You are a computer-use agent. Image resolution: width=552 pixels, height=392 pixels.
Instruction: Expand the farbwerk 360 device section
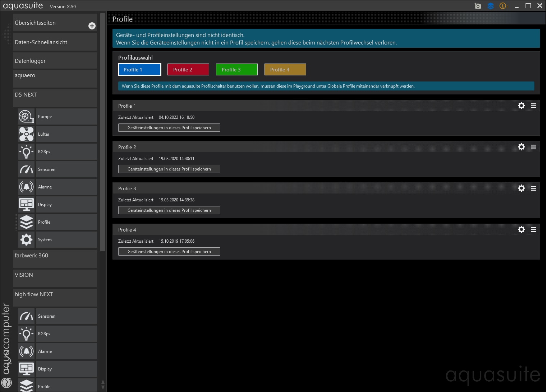coord(55,259)
